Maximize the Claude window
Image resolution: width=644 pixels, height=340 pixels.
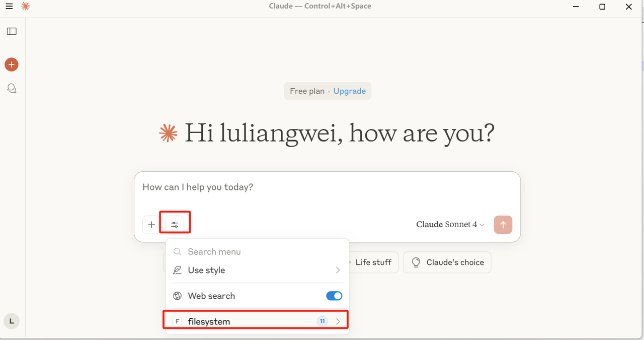(602, 7)
